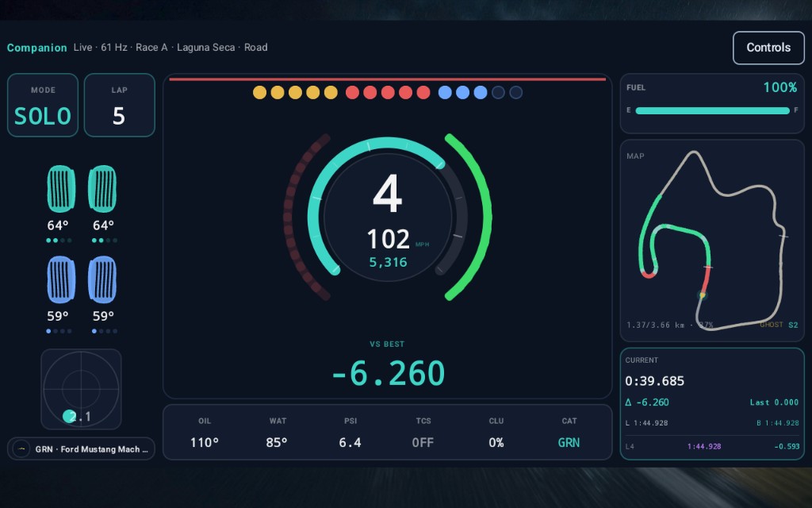Click the front-right tire icon
Viewport: 812px width, 508px height.
(102, 189)
